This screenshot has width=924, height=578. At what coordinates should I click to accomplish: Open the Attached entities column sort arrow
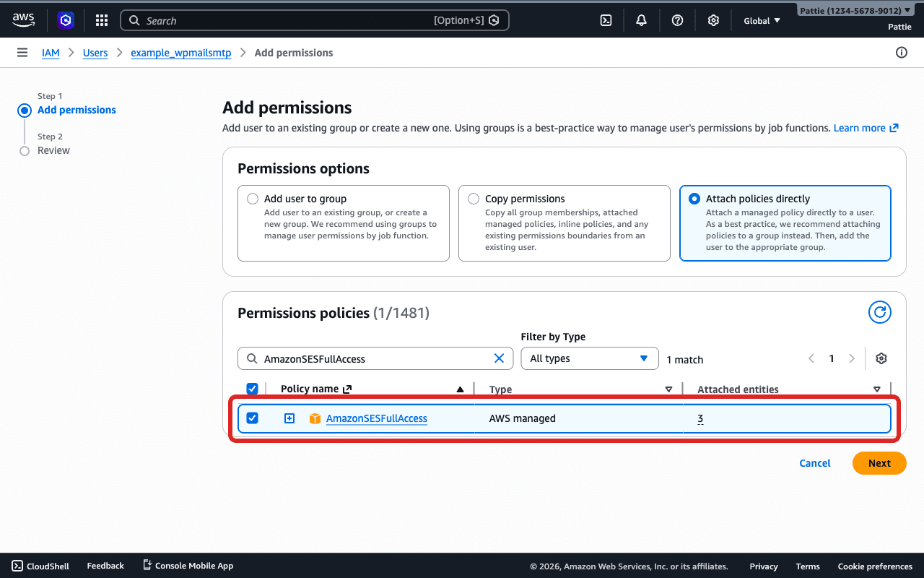click(877, 389)
